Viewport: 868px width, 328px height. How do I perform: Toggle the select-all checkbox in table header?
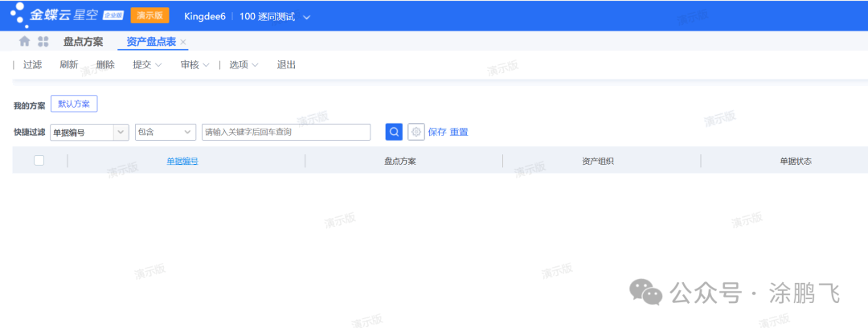click(39, 161)
